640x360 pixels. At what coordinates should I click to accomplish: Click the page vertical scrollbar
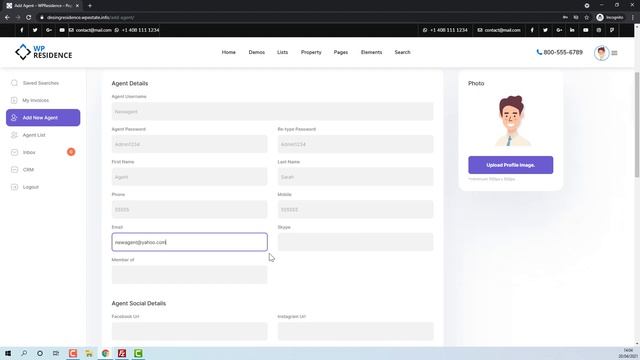(637, 125)
